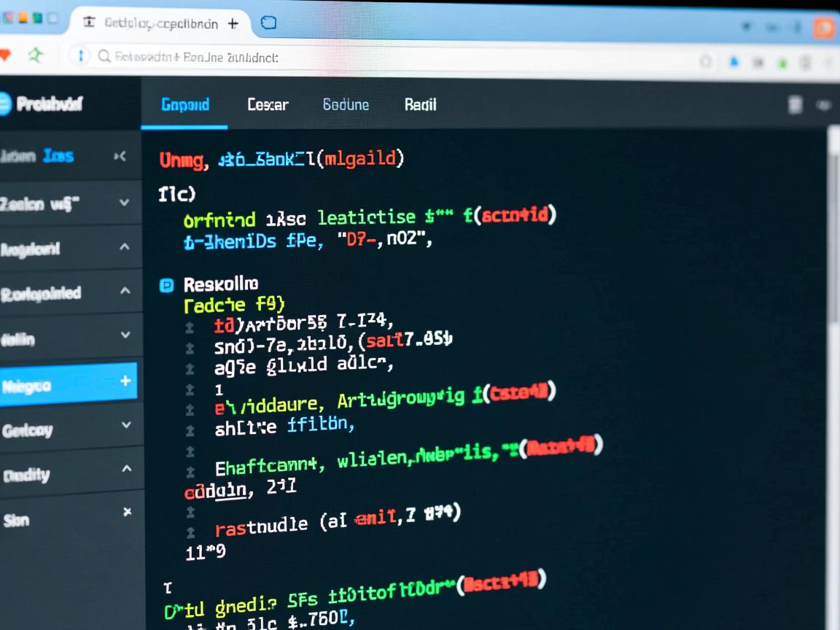Click the blue round logo beside Prouhvixf
The image size is (840, 630).
click(x=4, y=104)
